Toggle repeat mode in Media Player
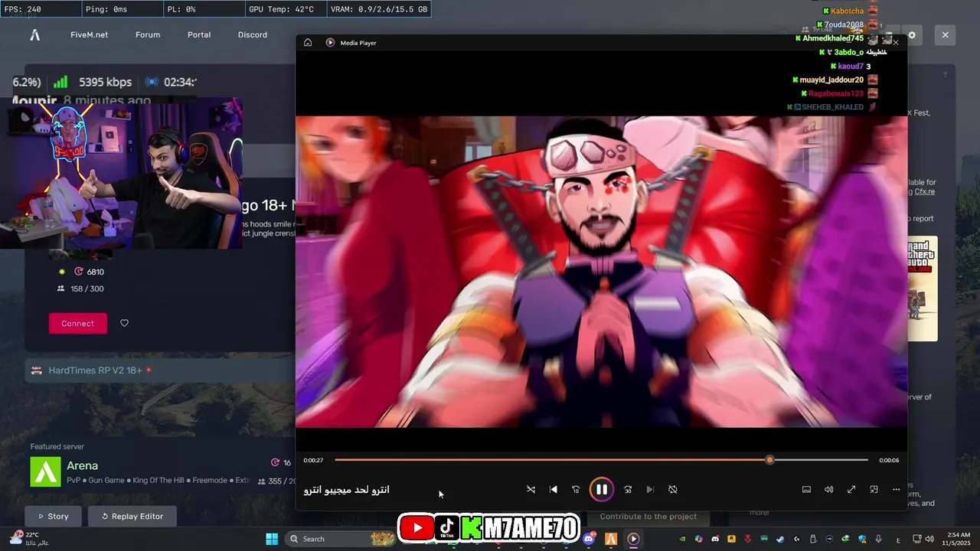The width and height of the screenshot is (980, 551). tap(673, 490)
